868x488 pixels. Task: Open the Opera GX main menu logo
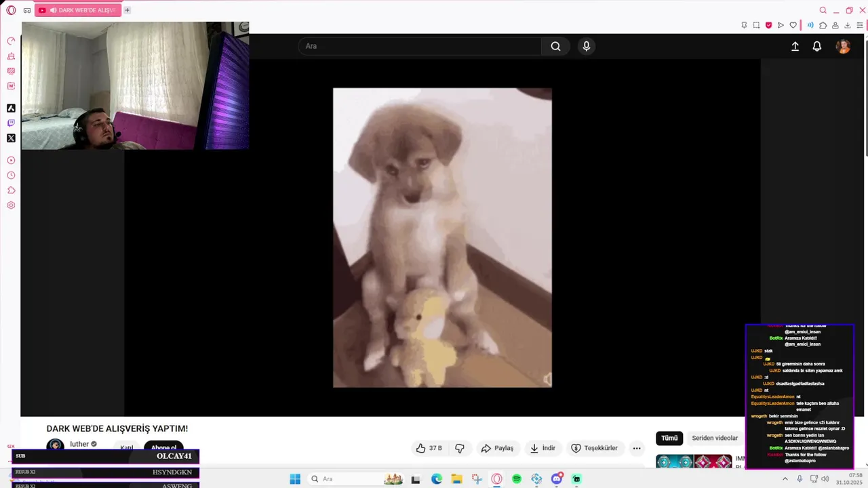tap(11, 10)
